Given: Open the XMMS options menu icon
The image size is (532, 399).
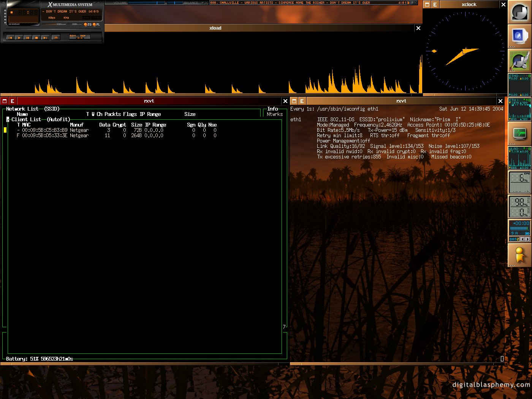Looking at the screenshot, I should coord(4,3).
